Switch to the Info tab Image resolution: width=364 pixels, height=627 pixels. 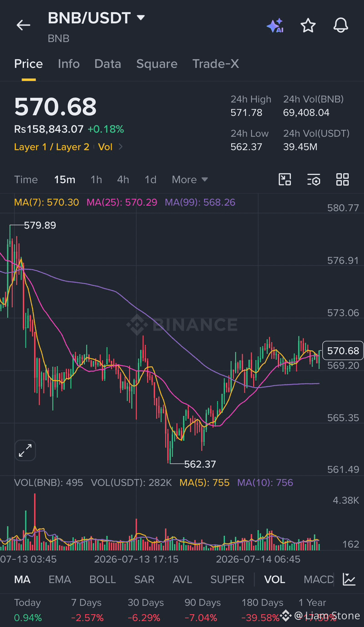pos(69,64)
